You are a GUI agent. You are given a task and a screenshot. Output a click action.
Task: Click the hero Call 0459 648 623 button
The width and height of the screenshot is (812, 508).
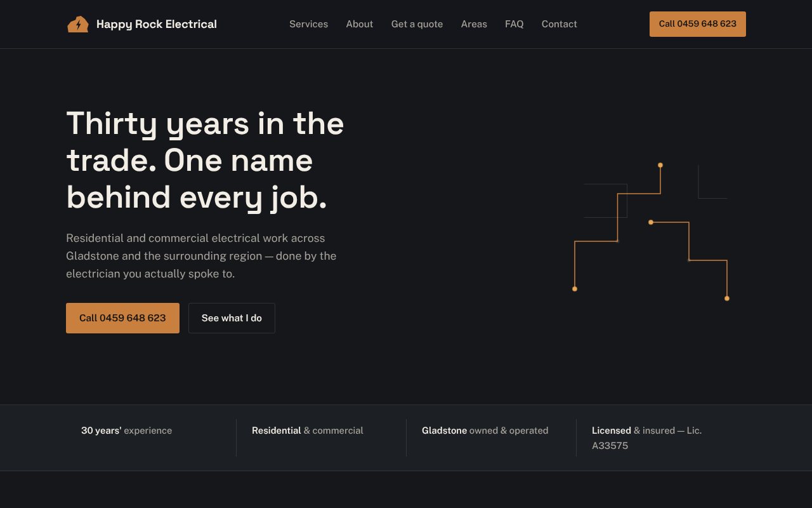[x=122, y=318]
